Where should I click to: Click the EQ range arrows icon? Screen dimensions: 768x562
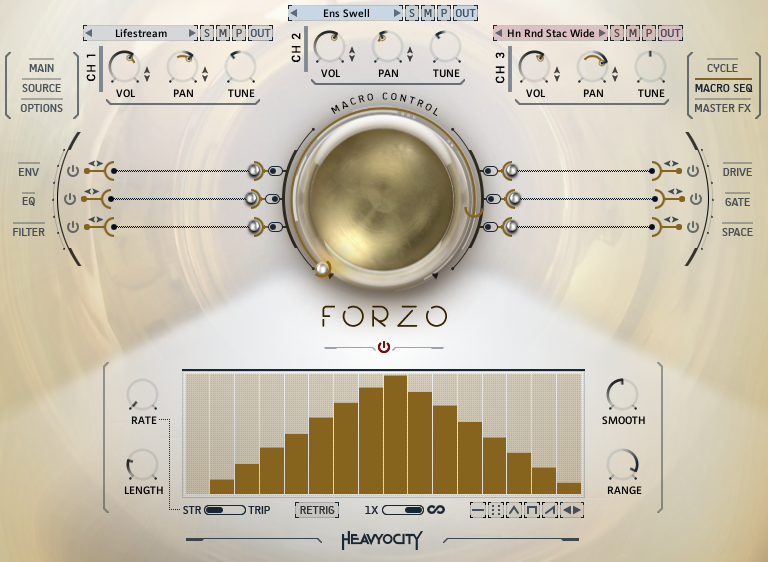coord(92,191)
